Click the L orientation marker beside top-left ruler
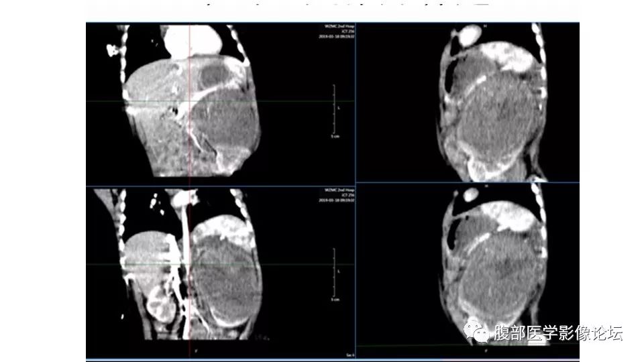Image resolution: width=644 pixels, height=362 pixels. coord(338,108)
